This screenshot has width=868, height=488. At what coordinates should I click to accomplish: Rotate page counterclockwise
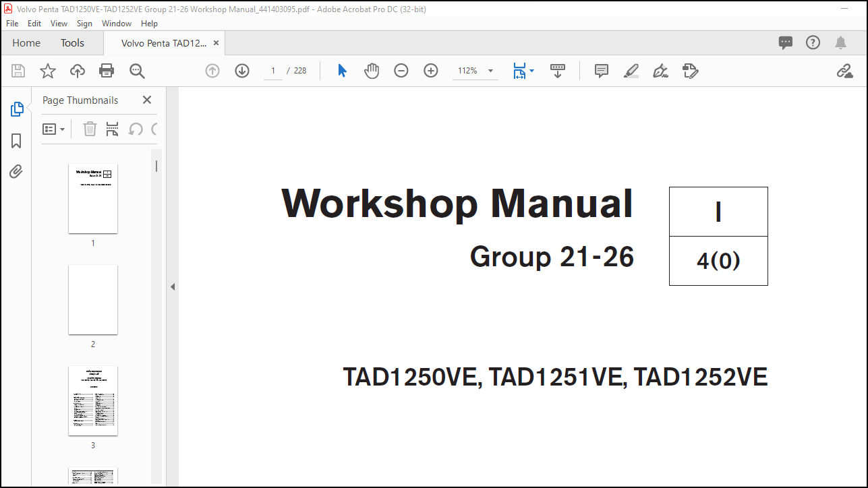136,129
